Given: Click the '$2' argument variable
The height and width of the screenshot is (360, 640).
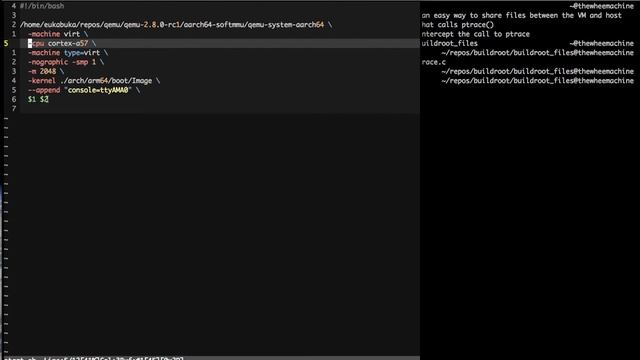Looking at the screenshot, I should point(44,100).
